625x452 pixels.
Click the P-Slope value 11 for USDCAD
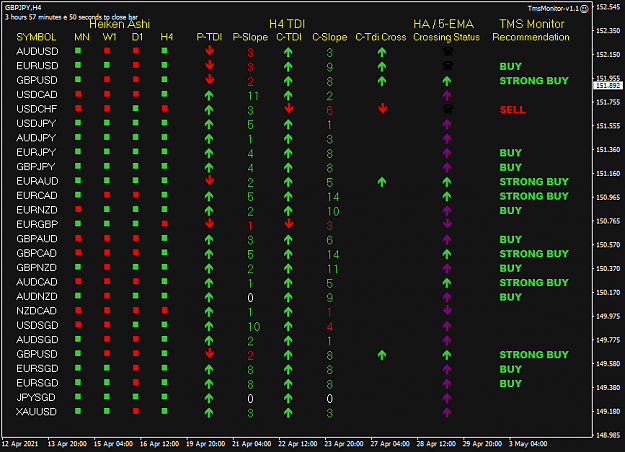[x=253, y=96]
